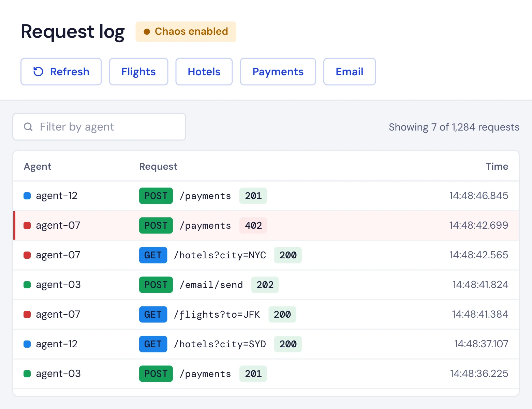Screen dimensions: 532x409
Task: Select timestamp 14:48:41.384
Action: (480, 314)
